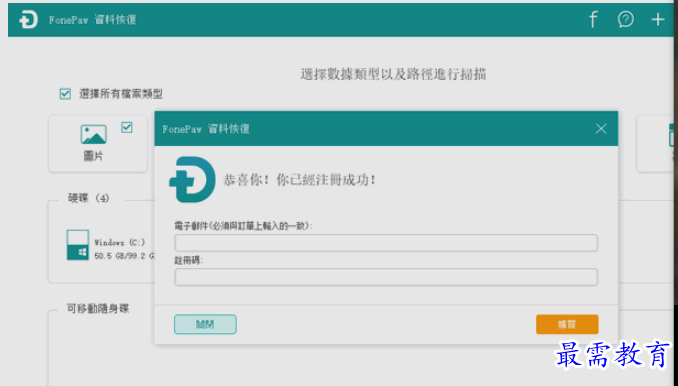Uncheck the 圖片 file type checkbox
This screenshot has height=386, width=678.
tap(127, 128)
